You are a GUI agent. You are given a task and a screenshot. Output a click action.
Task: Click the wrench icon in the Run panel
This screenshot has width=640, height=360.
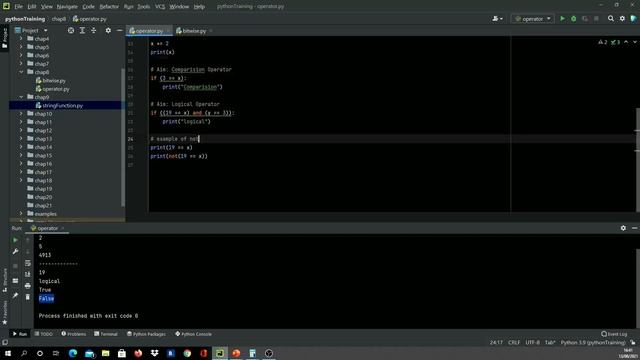click(x=15, y=251)
